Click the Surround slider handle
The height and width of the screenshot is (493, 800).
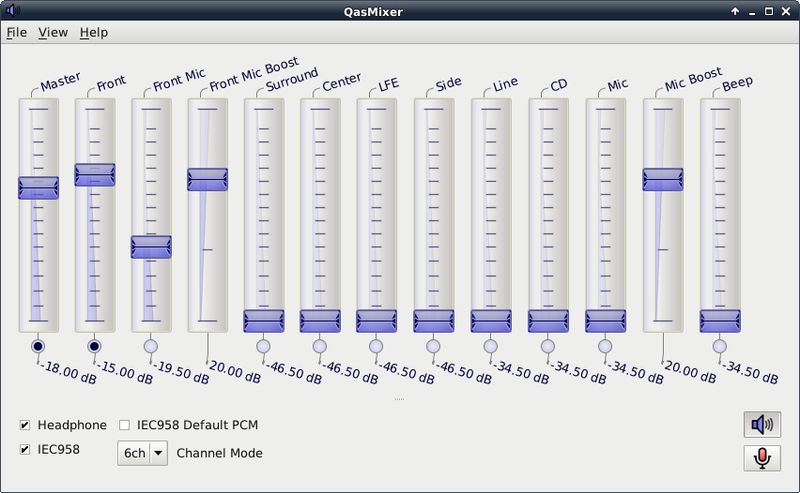264,321
